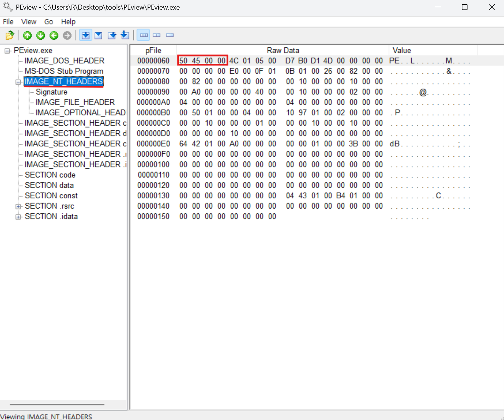The width and height of the screenshot is (504, 420).
Task: Click the green back arrow button
Action: point(54,35)
